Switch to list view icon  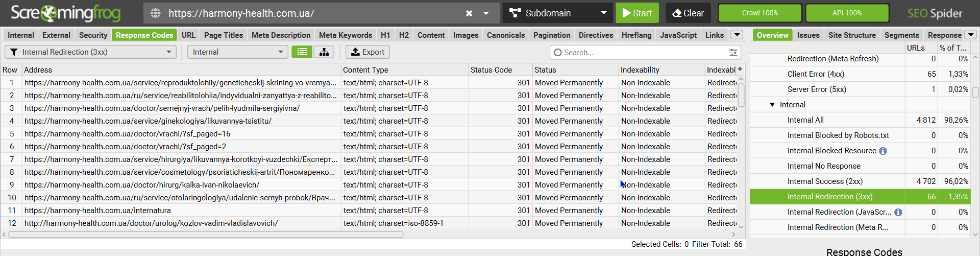[x=302, y=52]
